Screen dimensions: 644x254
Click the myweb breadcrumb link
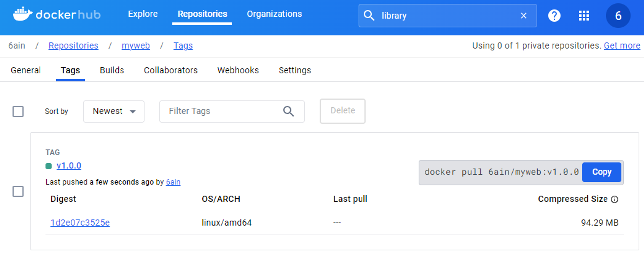point(136,46)
